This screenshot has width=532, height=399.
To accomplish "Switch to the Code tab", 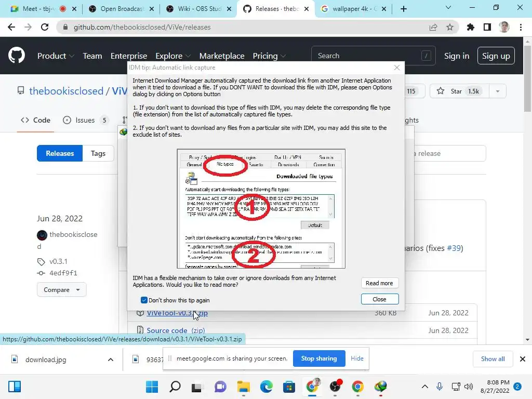I will (35, 120).
